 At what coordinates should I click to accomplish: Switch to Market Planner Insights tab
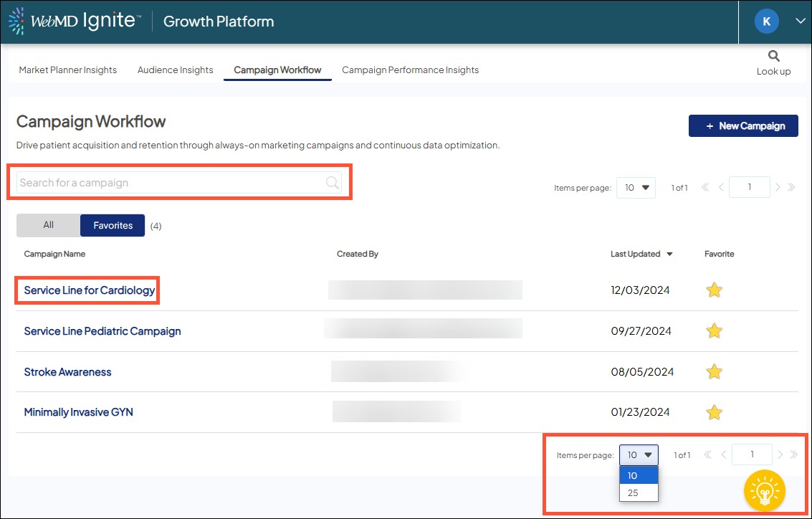coord(67,70)
